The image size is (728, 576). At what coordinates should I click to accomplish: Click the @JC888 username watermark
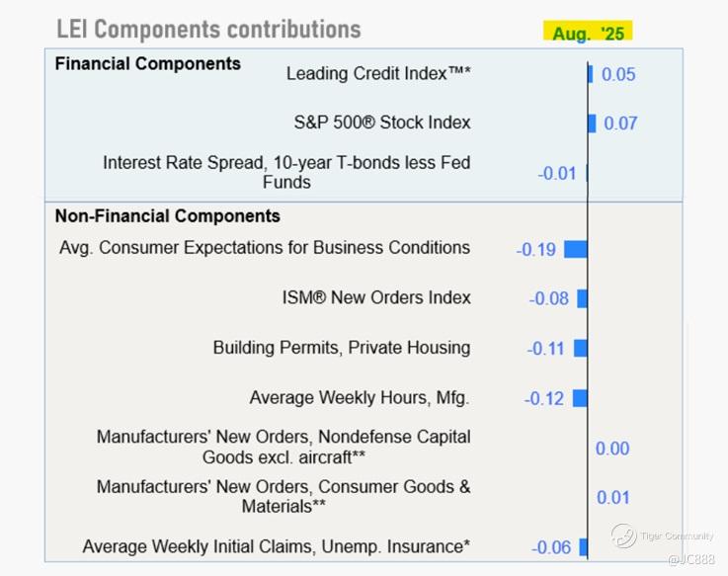coord(690,560)
